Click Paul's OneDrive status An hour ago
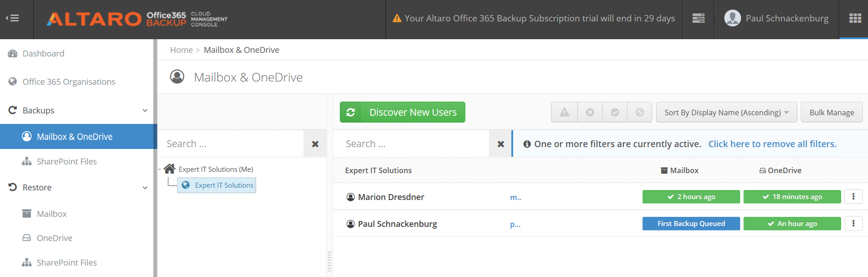The width and height of the screenshot is (868, 277). click(792, 224)
